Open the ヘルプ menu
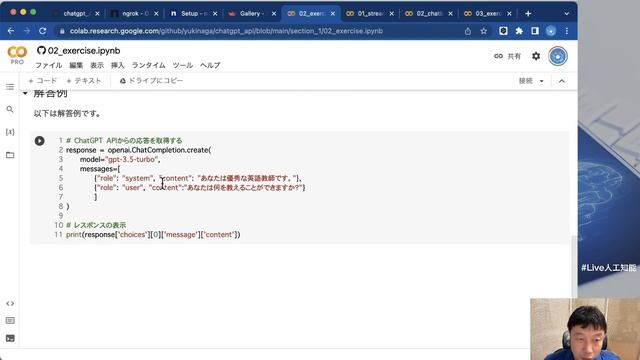This screenshot has width=640, height=360. click(210, 65)
